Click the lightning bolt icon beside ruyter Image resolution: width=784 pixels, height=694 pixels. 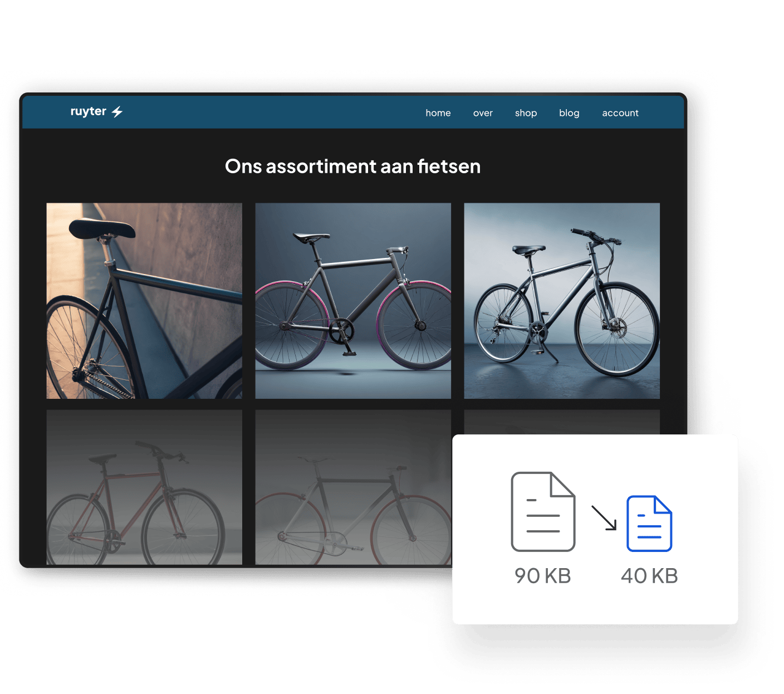click(117, 112)
